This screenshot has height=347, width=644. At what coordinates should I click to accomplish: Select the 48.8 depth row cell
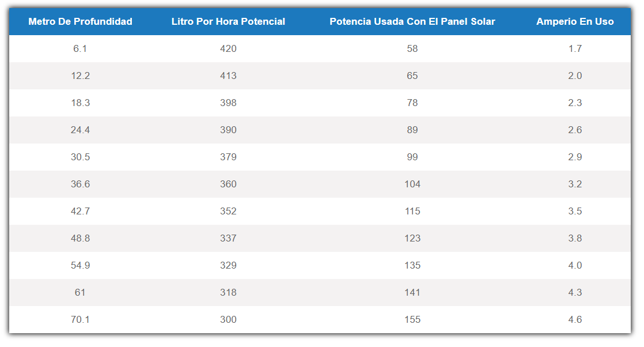click(80, 239)
